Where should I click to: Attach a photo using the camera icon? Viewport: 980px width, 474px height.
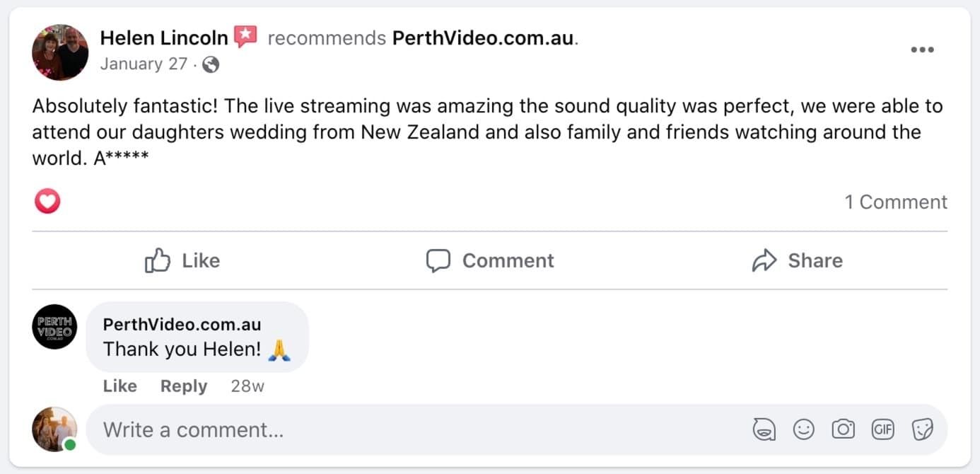click(x=843, y=429)
